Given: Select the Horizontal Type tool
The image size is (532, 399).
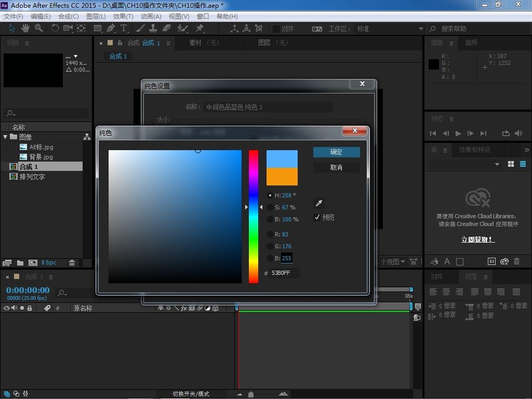Looking at the screenshot, I should (x=124, y=28).
